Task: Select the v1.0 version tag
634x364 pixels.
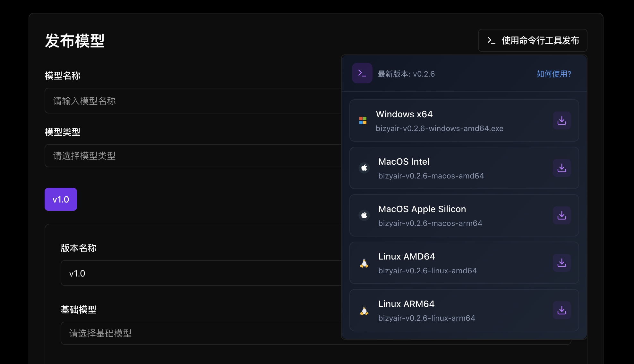Action: coord(61,199)
